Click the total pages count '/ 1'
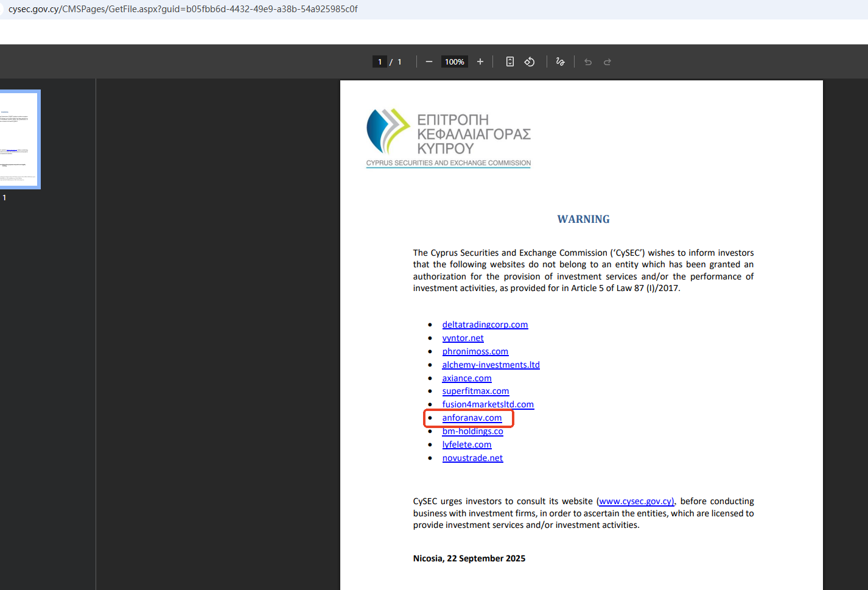The height and width of the screenshot is (590, 868). point(396,61)
